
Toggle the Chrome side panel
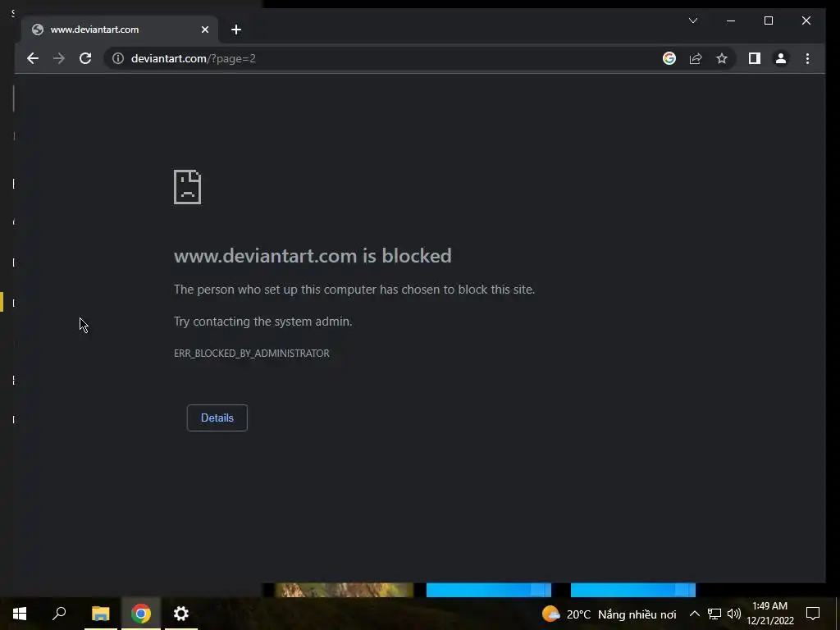755,58
